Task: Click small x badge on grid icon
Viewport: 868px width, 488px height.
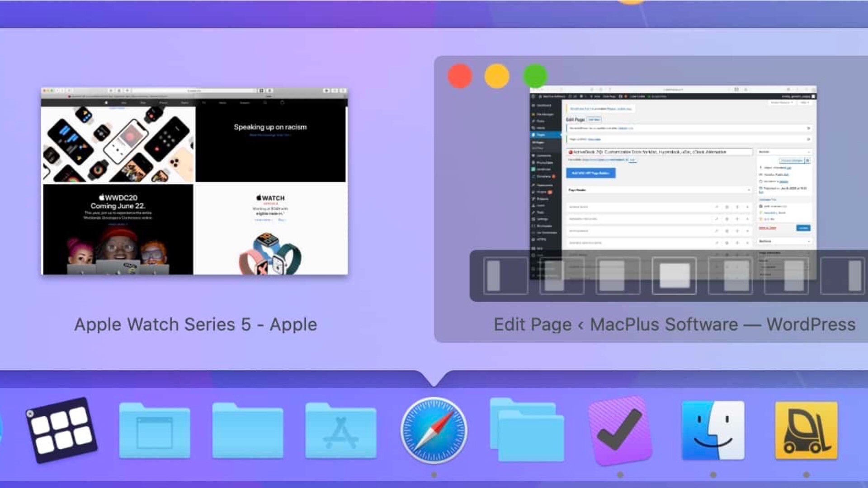Action: click(x=30, y=413)
